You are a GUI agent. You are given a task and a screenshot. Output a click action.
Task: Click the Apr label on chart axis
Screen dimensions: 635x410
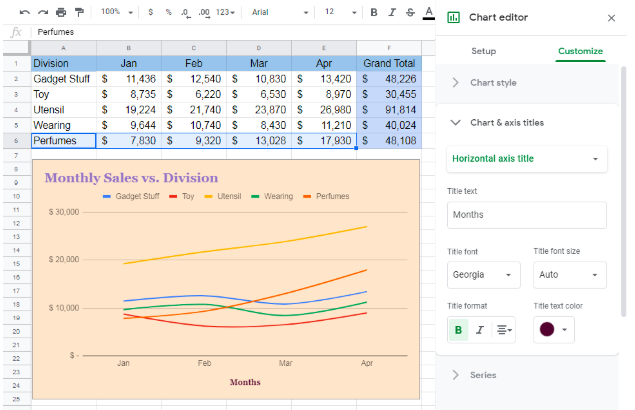[x=367, y=363]
